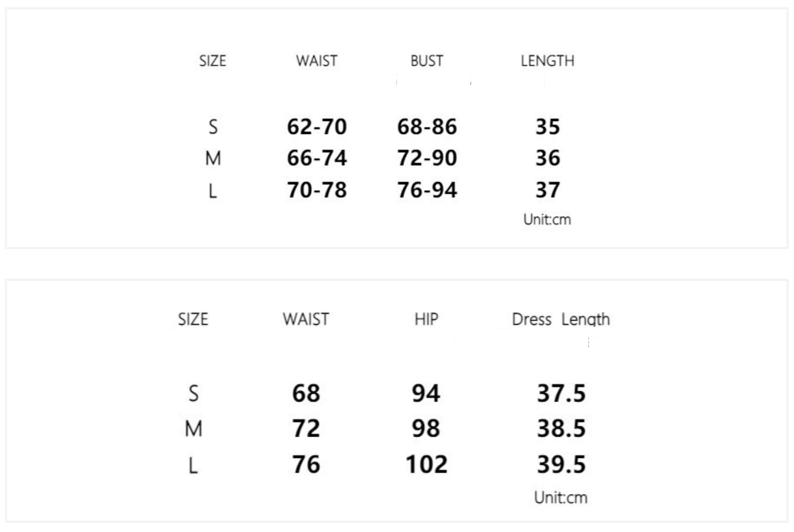Click waist value 76 in bottom table
The height and width of the screenshot is (532, 794).
tap(306, 464)
